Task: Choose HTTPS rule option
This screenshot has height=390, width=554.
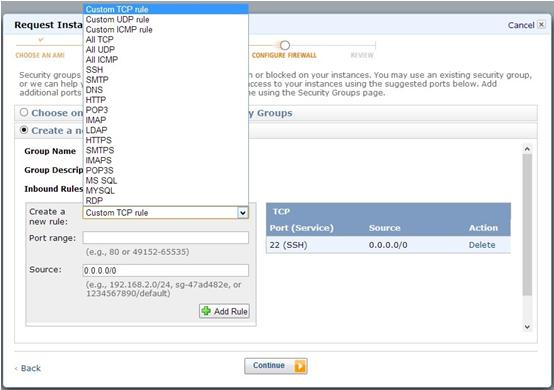Action: (x=166, y=140)
